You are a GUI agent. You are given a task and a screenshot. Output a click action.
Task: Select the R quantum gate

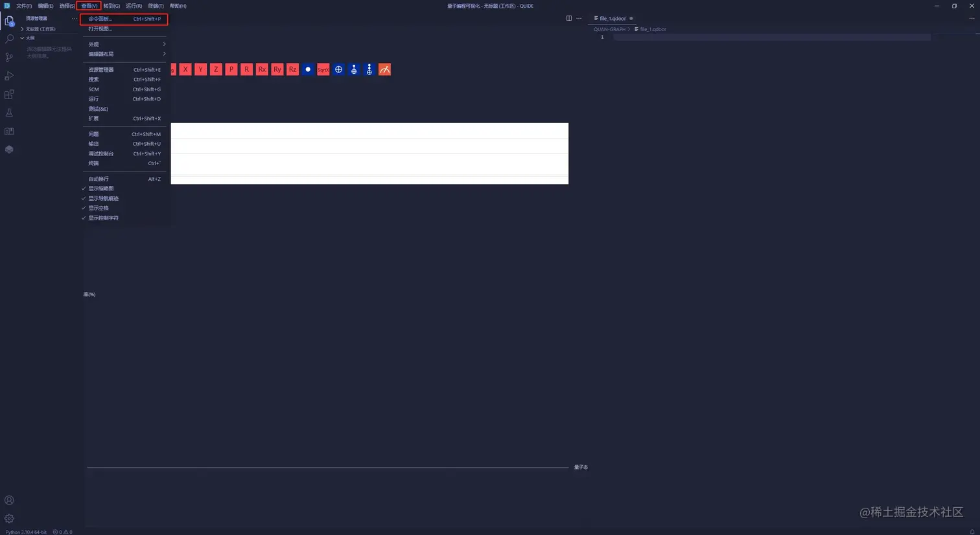(246, 69)
